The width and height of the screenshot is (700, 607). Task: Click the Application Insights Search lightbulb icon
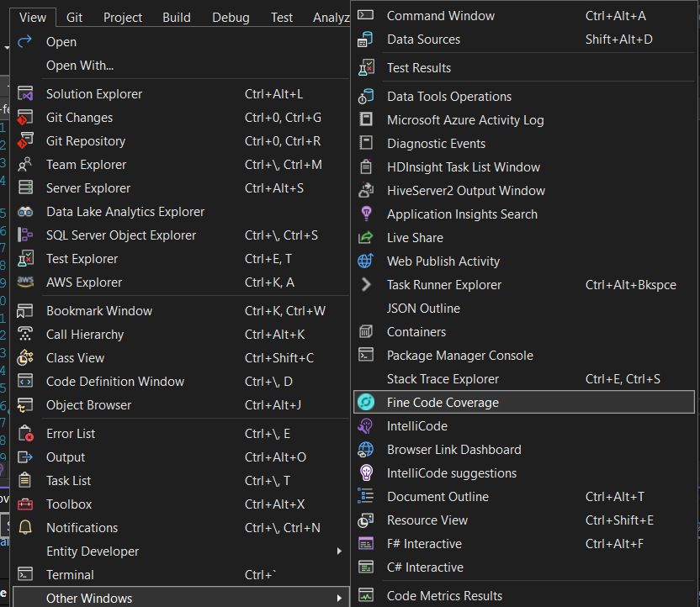tap(366, 214)
